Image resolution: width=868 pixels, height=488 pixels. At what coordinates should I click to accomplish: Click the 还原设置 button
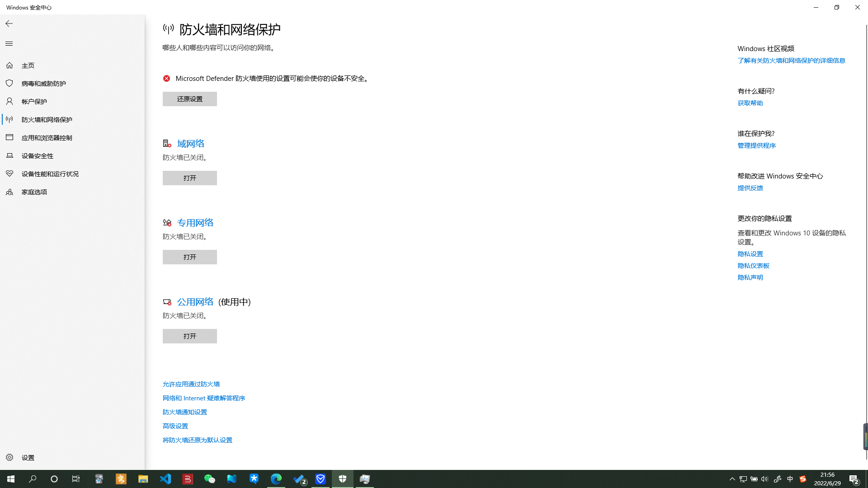click(190, 99)
